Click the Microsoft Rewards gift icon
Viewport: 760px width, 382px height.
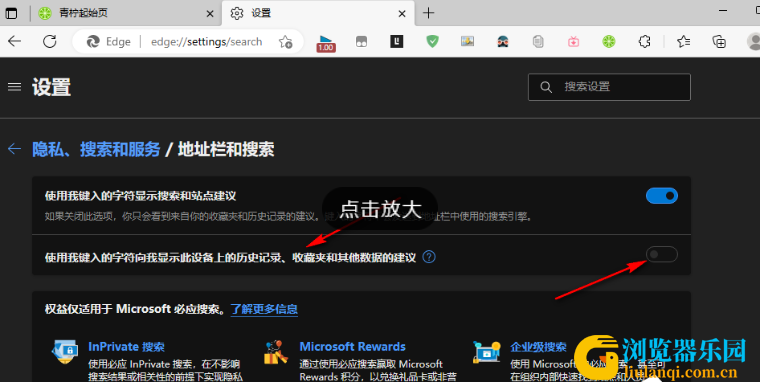point(276,352)
